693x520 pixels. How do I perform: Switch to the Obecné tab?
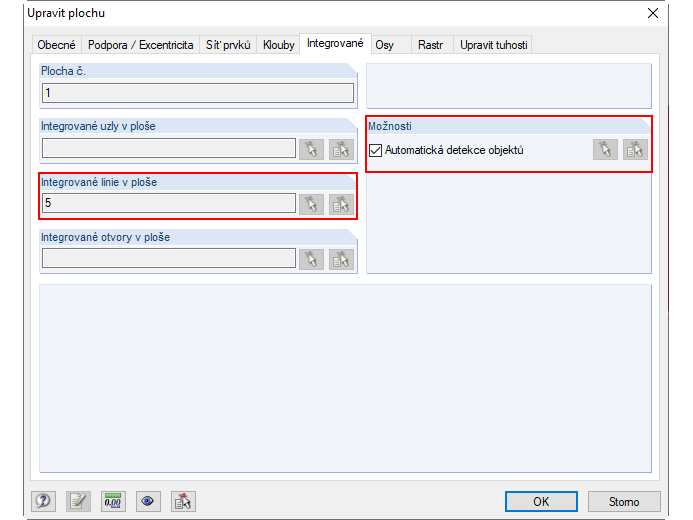[x=56, y=45]
